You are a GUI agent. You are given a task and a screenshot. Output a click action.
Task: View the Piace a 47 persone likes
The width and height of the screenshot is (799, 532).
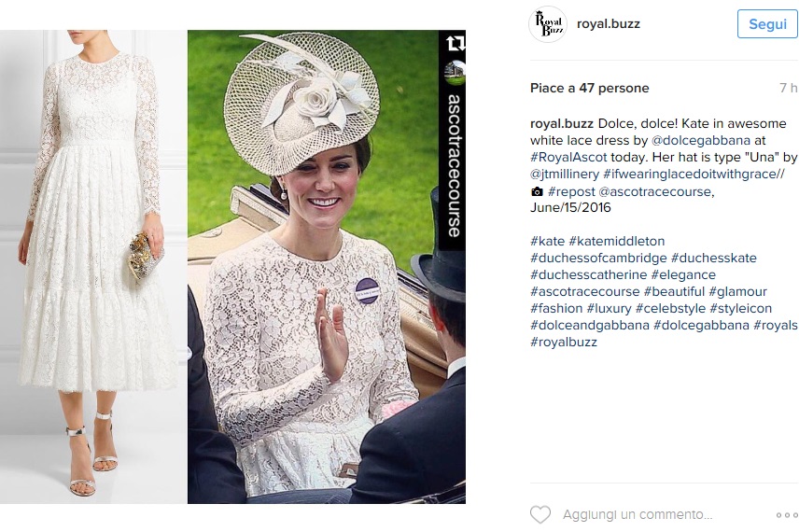click(x=590, y=88)
